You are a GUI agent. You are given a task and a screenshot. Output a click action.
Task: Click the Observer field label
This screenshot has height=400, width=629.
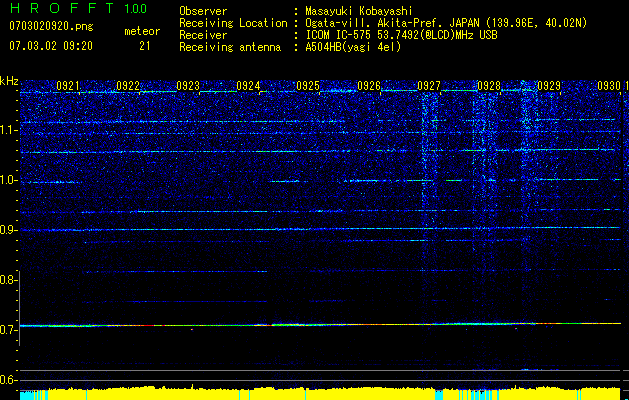coord(203,11)
